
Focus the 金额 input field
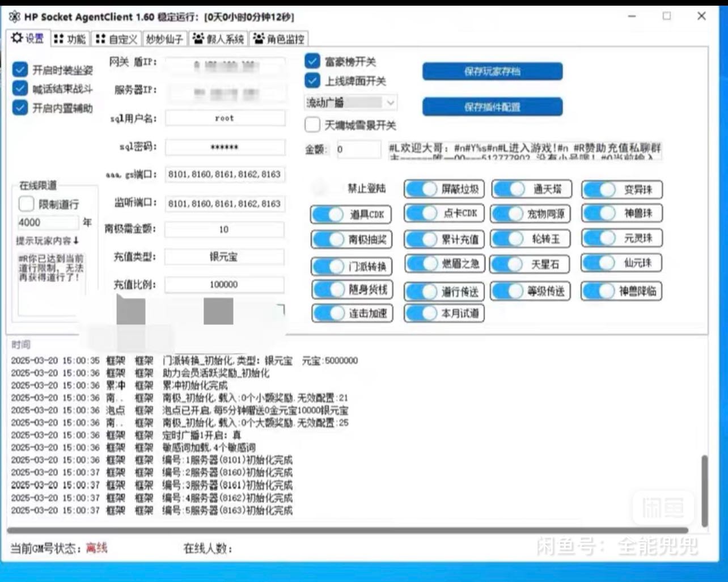click(x=358, y=150)
